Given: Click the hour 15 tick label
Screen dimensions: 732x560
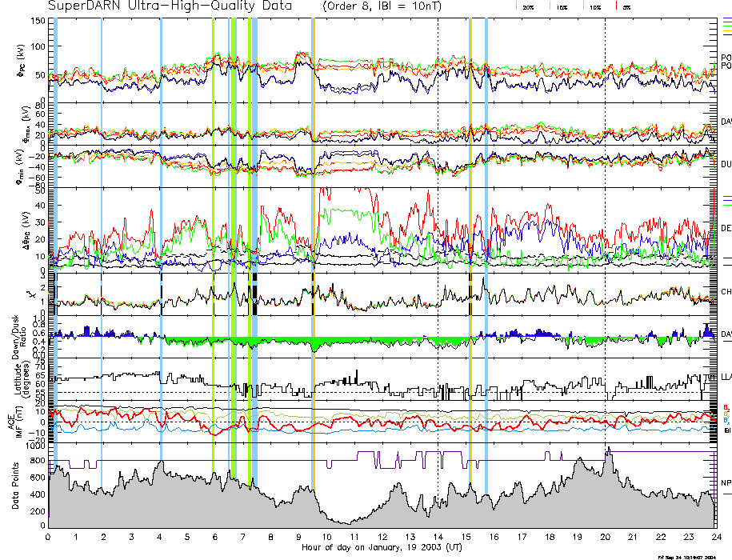Looking at the screenshot, I should pos(466,537).
